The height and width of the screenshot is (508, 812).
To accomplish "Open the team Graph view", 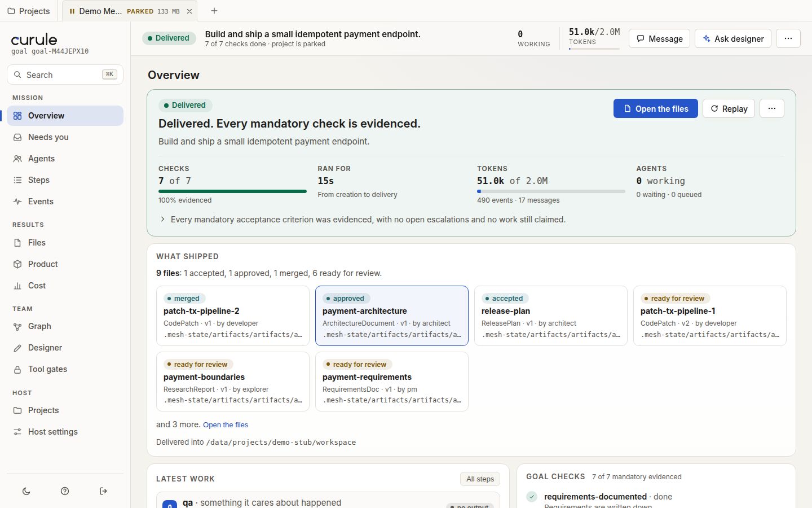I will click(65, 326).
